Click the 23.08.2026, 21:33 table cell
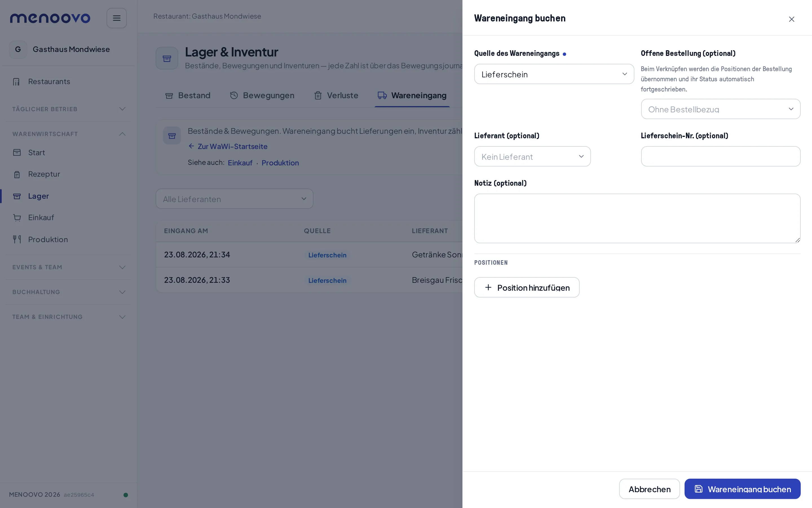The width and height of the screenshot is (812, 508). 197,280
